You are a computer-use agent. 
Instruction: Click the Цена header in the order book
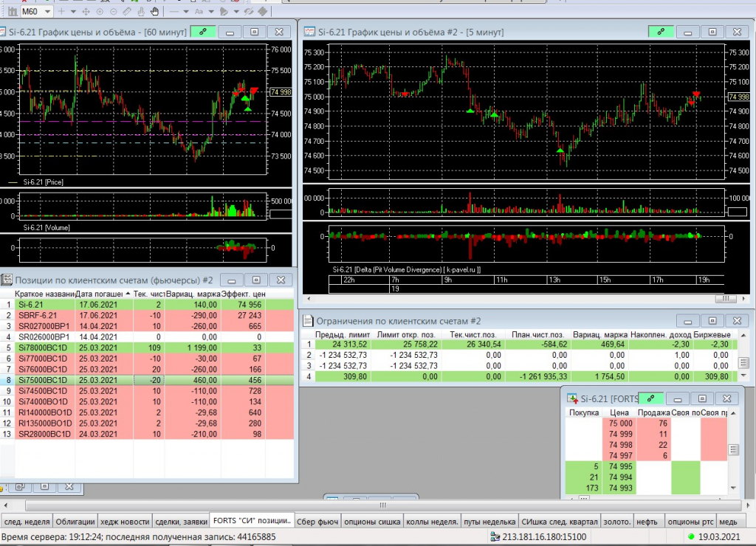click(619, 412)
